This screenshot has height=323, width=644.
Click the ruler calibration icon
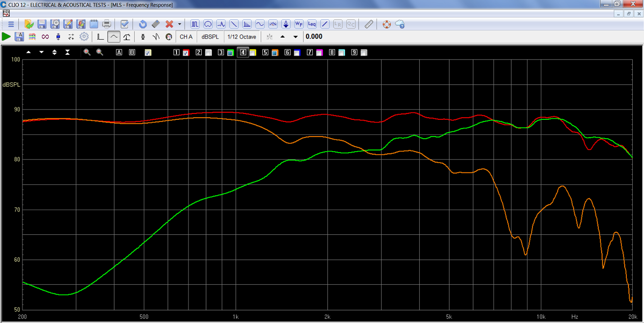369,24
